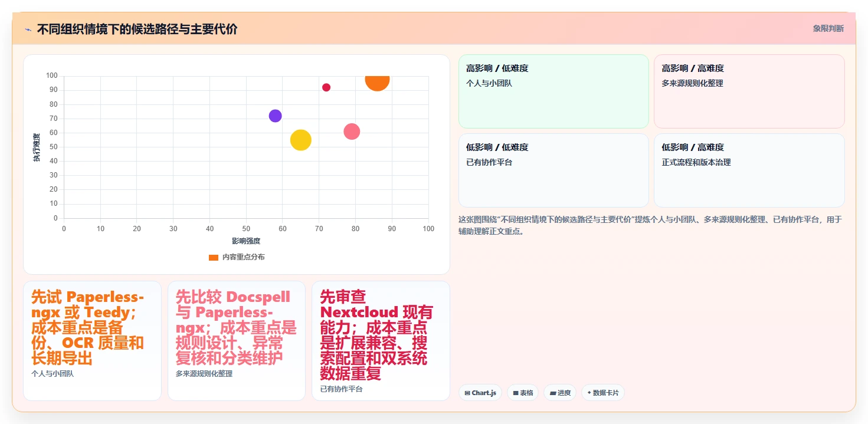Image resolution: width=868 pixels, height=424 pixels.
Task: Click the 影响强度 x-axis label
Action: pos(246,241)
